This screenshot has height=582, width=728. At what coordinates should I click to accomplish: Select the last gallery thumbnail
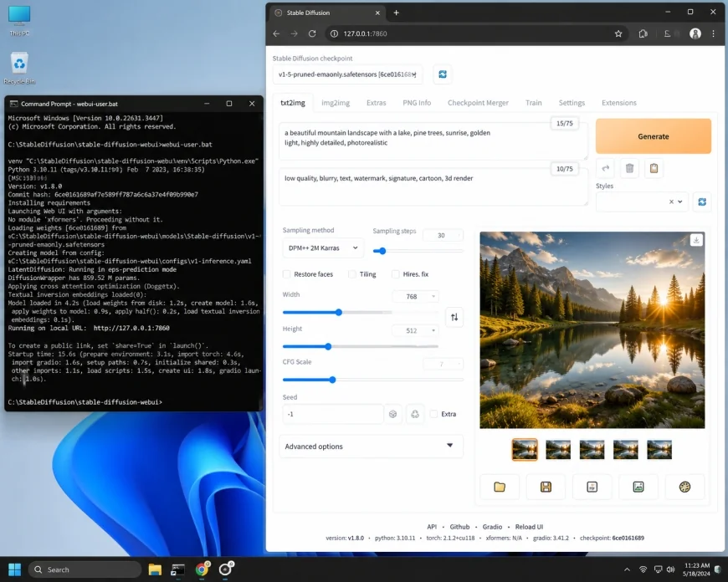[659, 450]
